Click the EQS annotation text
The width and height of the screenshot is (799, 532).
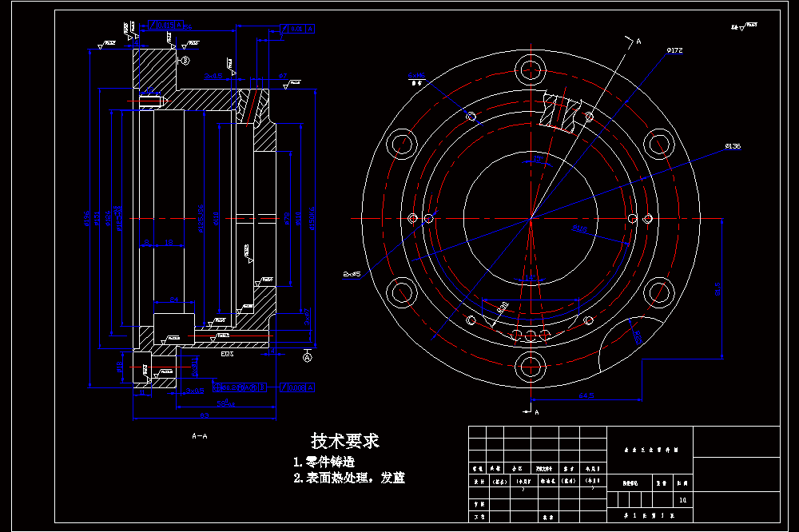(227, 354)
